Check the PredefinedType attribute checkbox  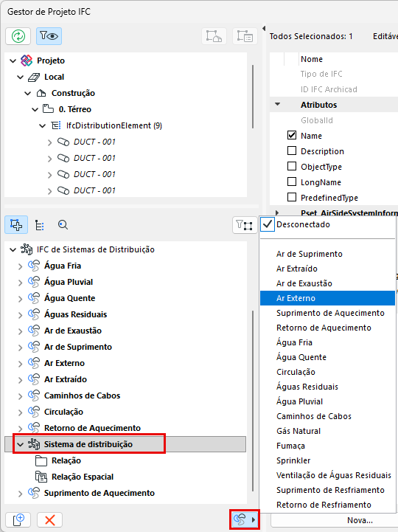pyautogui.click(x=292, y=197)
